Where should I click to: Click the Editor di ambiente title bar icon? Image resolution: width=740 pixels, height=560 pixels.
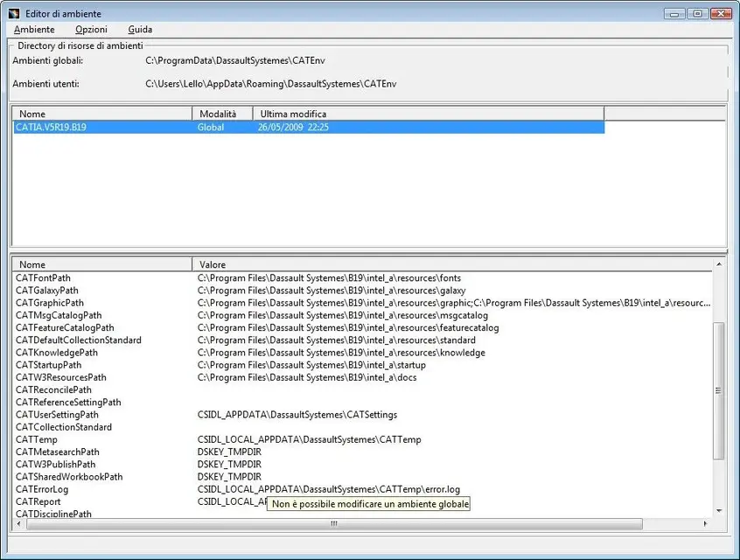coord(13,13)
